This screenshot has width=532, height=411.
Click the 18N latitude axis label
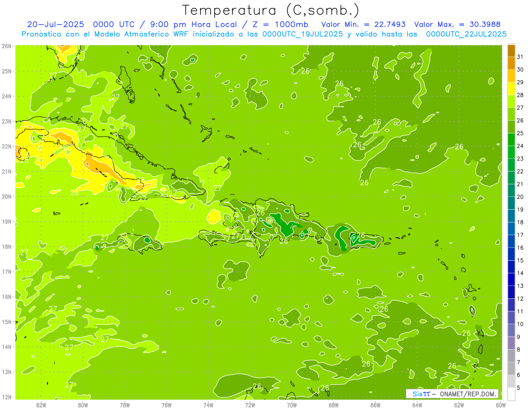[7, 247]
